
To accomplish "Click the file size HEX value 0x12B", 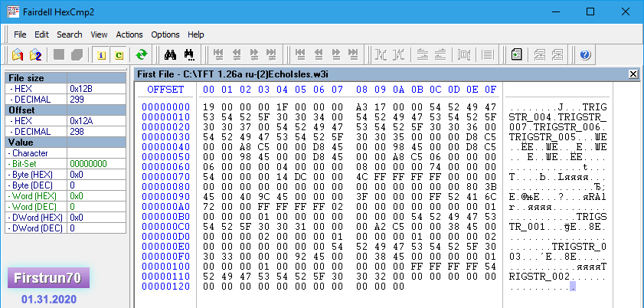I will click(80, 89).
